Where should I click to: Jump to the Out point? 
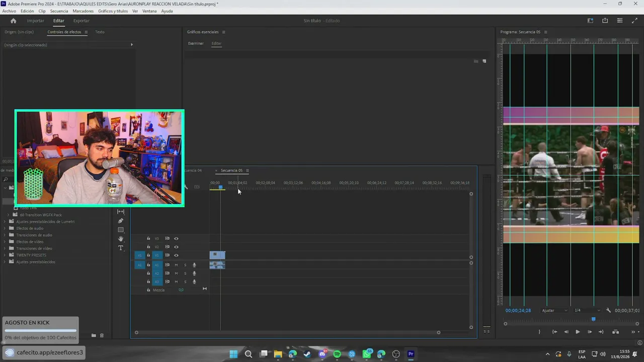tap(601, 332)
